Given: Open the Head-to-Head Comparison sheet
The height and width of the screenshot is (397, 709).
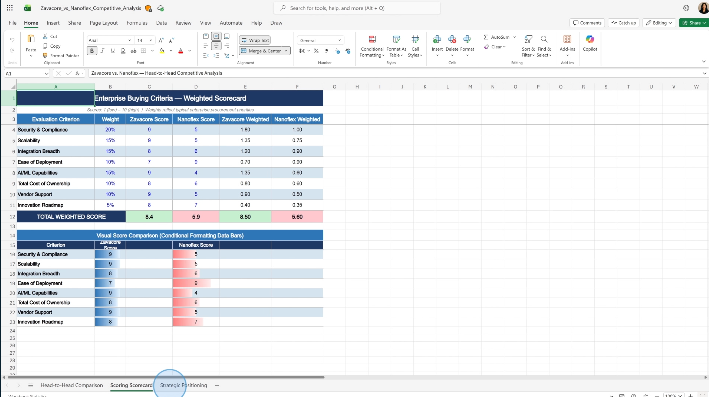Looking at the screenshot, I should coord(71,385).
